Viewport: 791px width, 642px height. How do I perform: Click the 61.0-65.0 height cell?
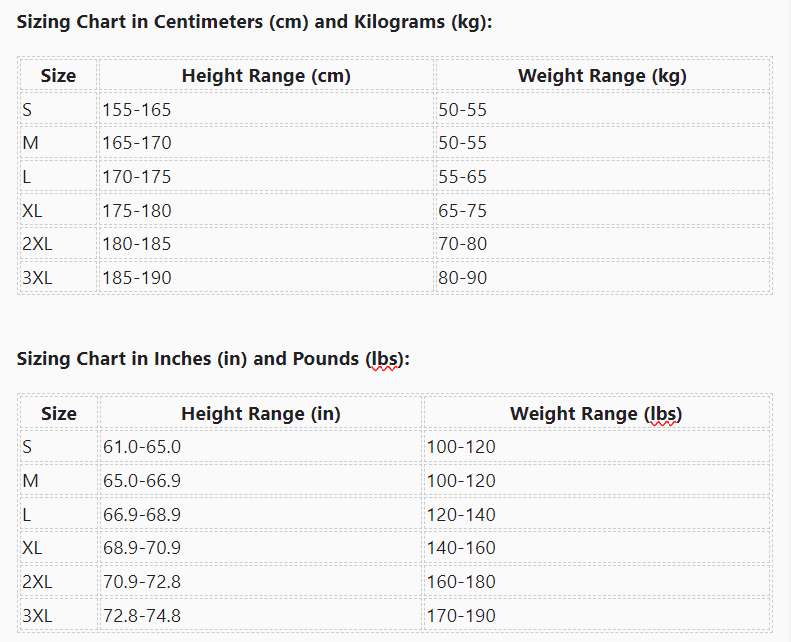[142, 447]
